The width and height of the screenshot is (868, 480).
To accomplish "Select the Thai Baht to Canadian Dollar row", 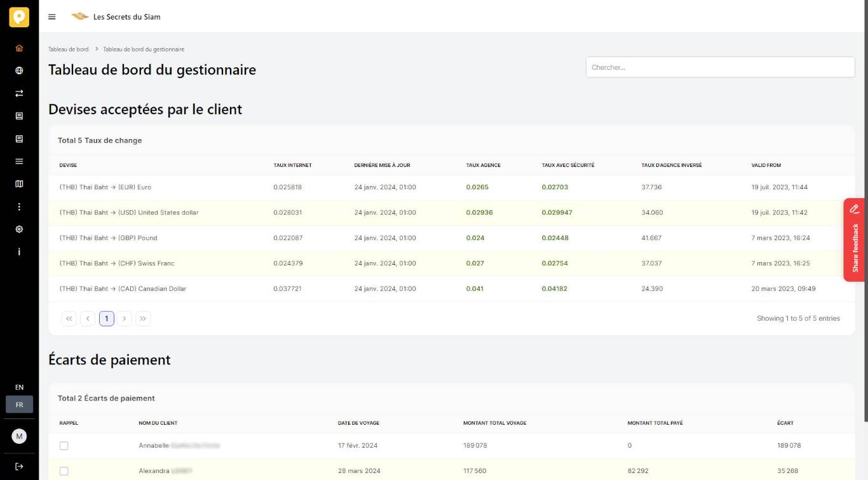I will coord(452,289).
